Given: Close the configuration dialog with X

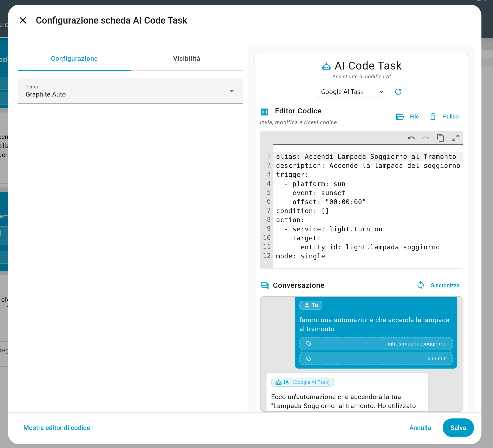Looking at the screenshot, I should coord(23,20).
